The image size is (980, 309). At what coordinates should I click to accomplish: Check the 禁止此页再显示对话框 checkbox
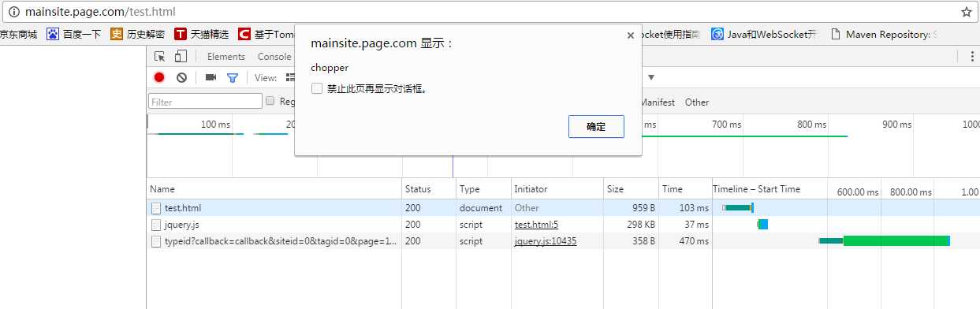point(316,88)
